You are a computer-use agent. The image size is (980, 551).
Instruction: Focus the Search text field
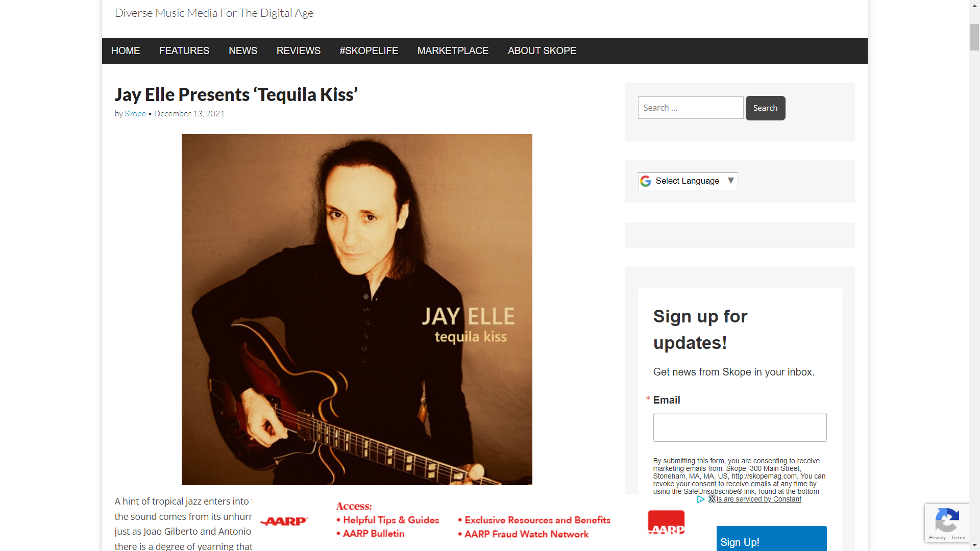point(691,108)
